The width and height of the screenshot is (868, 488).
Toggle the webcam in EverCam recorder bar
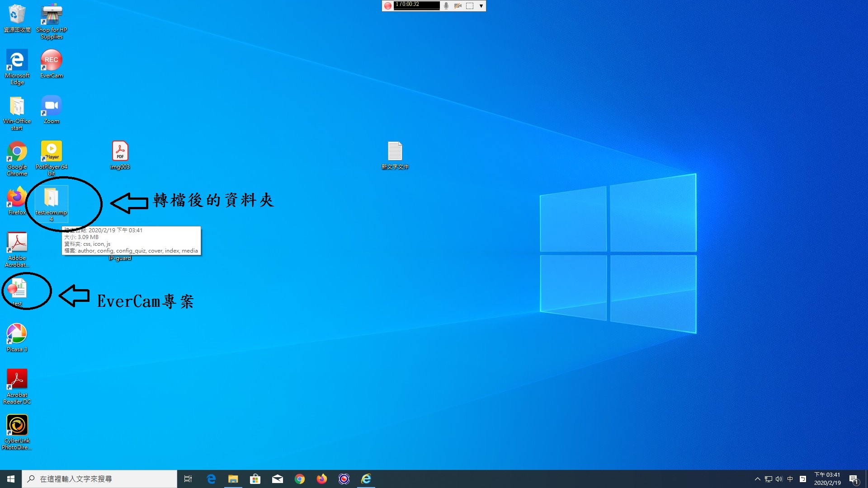[458, 6]
